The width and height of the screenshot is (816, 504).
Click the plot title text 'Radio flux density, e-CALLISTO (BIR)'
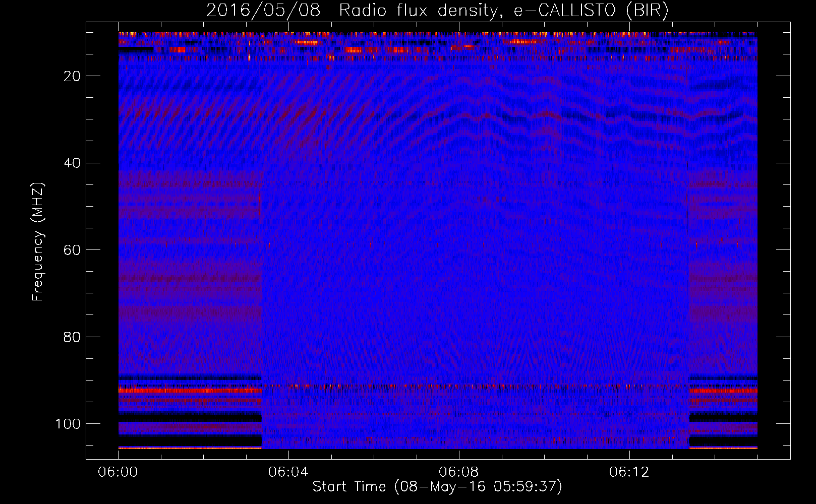click(503, 11)
